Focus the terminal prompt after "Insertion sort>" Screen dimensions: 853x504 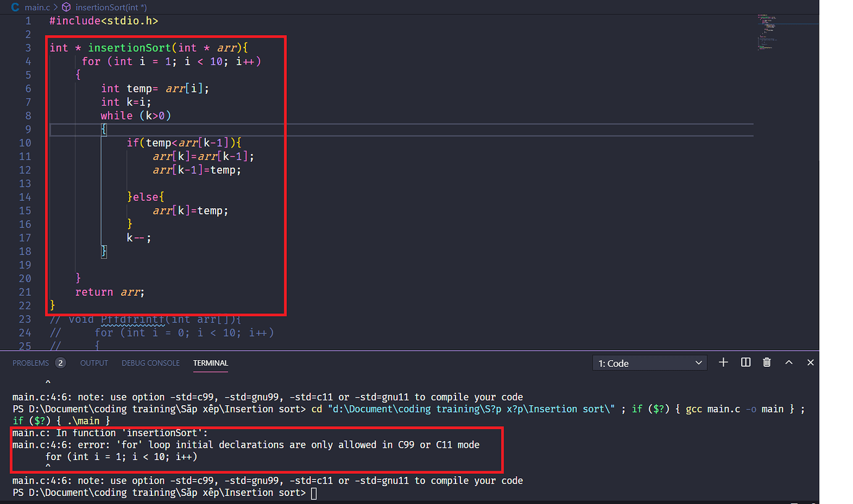(313, 493)
